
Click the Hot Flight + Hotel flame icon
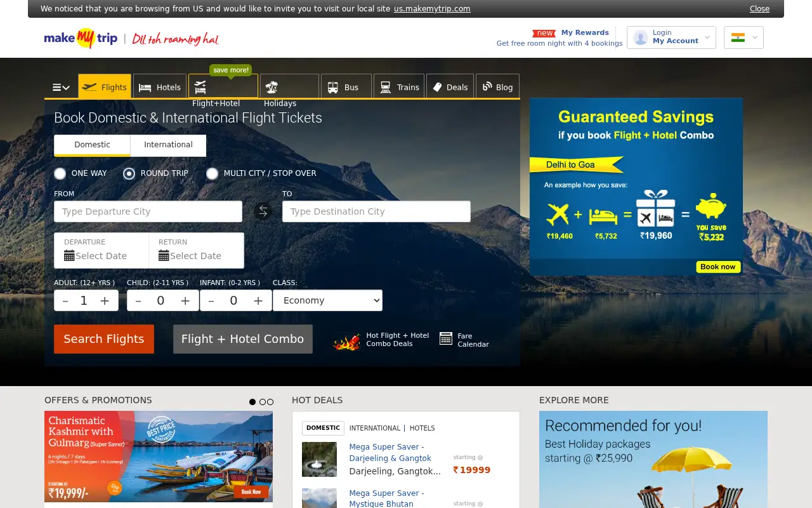(x=346, y=342)
